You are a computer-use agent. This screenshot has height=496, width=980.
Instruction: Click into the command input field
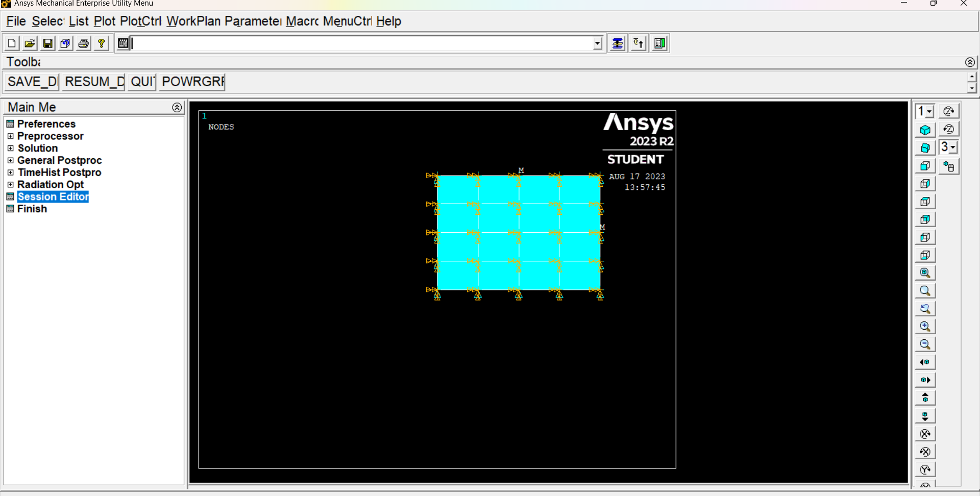(362, 43)
